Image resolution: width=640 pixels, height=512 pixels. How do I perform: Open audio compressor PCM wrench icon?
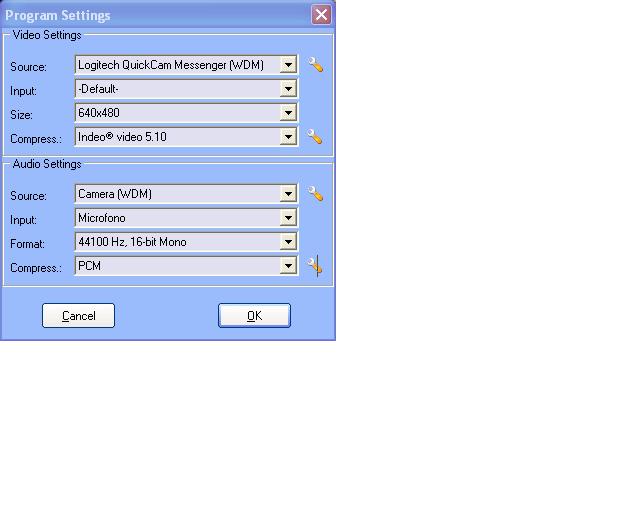click(x=315, y=266)
